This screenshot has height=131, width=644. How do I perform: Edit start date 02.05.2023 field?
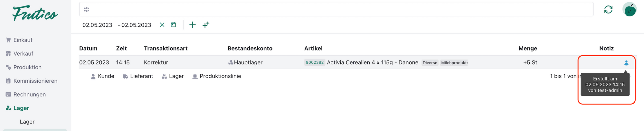(97, 25)
